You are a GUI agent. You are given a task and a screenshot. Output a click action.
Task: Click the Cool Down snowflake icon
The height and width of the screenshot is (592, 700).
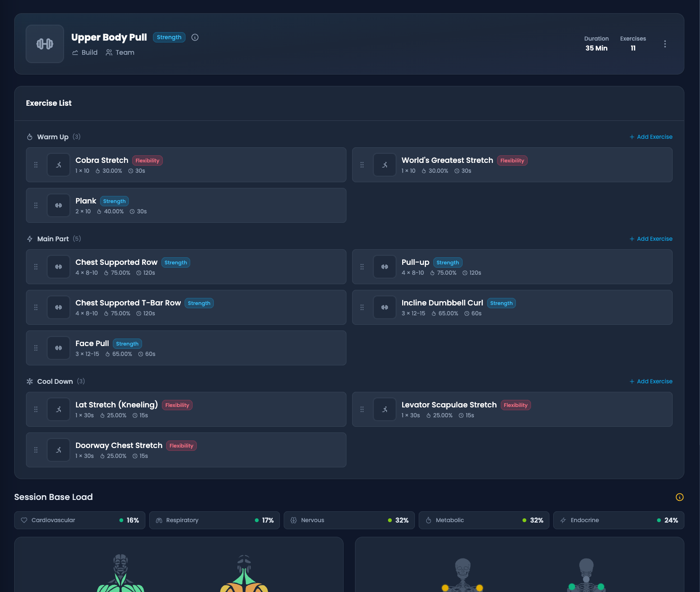tap(29, 381)
